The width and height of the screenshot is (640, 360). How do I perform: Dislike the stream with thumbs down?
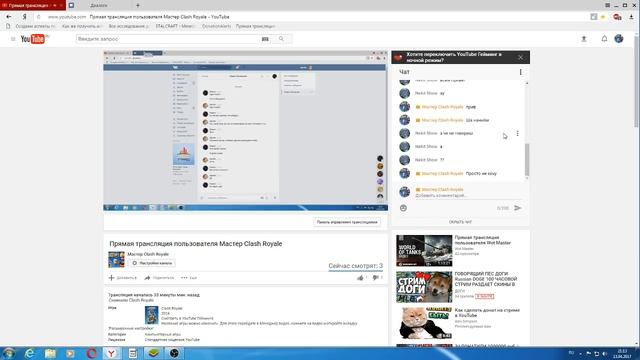click(376, 278)
